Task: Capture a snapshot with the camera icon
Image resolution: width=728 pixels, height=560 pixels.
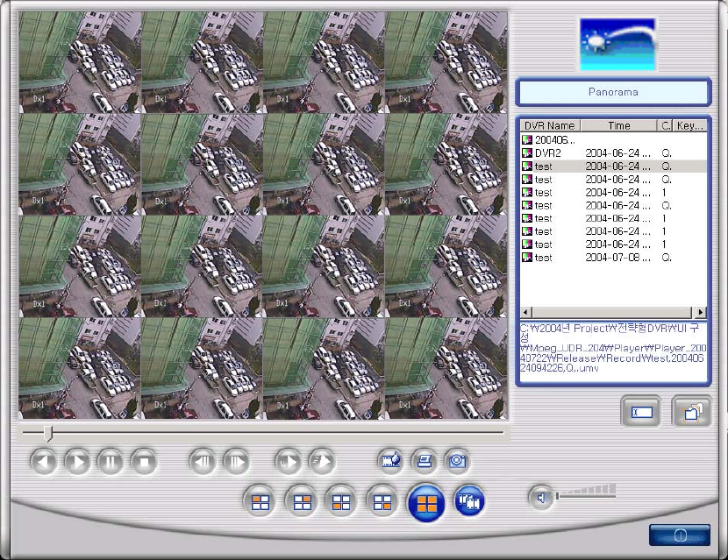Action: [x=457, y=461]
